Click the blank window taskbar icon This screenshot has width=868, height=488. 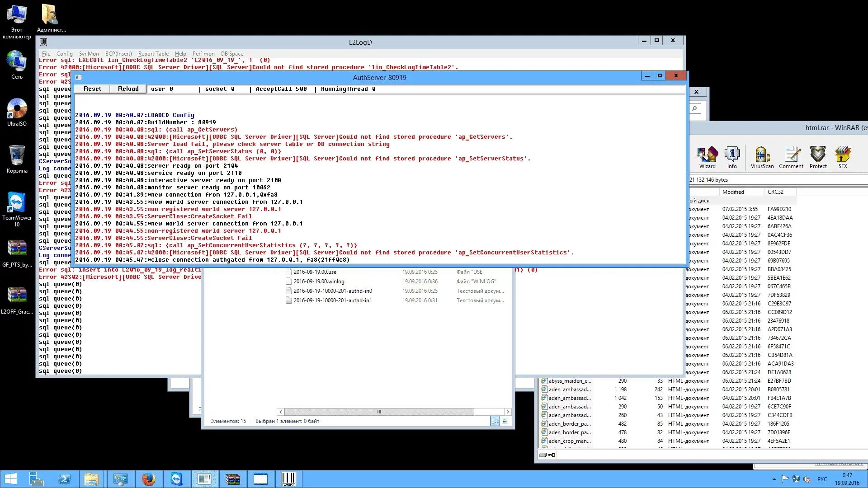pyautogui.click(x=260, y=479)
